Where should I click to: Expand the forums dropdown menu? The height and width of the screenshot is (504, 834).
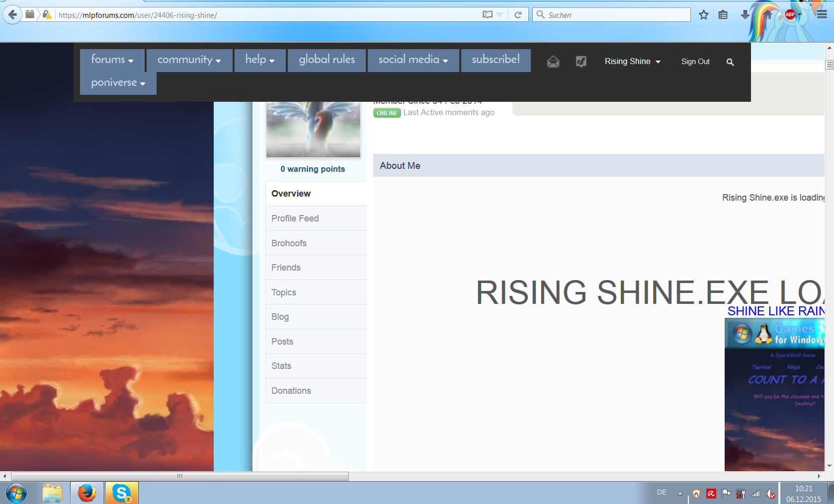pos(112,60)
